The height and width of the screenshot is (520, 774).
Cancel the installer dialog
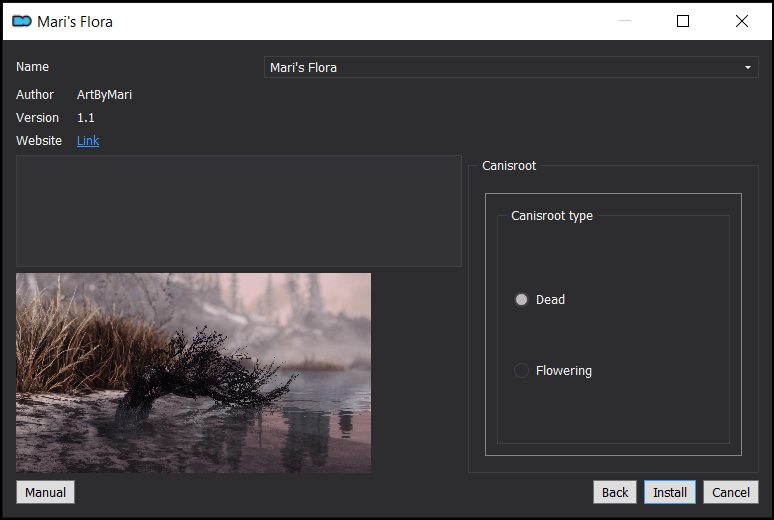tap(731, 492)
